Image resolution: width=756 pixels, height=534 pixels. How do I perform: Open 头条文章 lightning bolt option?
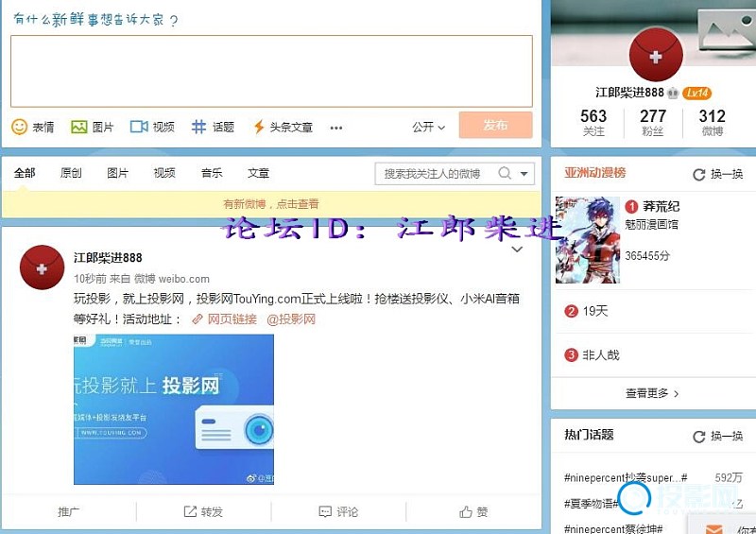point(259,127)
